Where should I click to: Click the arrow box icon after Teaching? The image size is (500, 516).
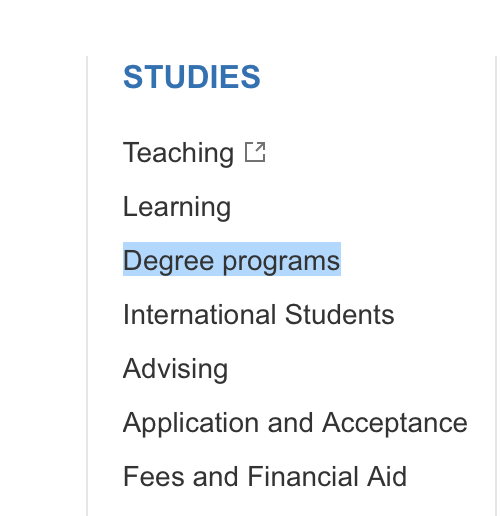[x=255, y=152]
